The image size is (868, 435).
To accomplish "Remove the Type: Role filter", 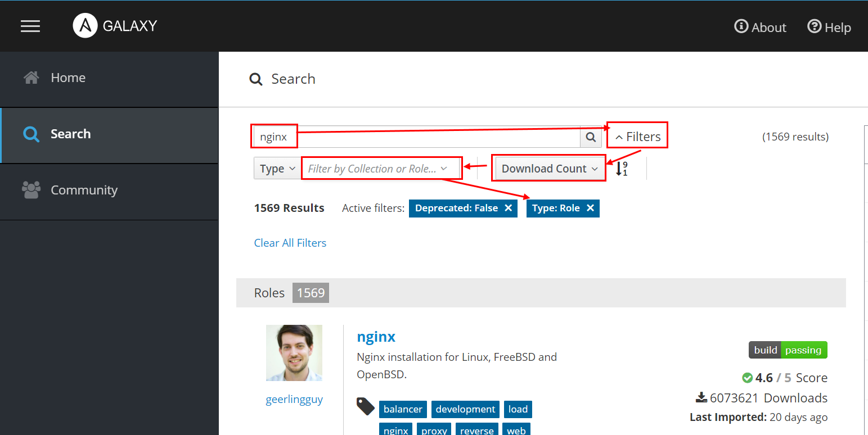I will coord(590,208).
